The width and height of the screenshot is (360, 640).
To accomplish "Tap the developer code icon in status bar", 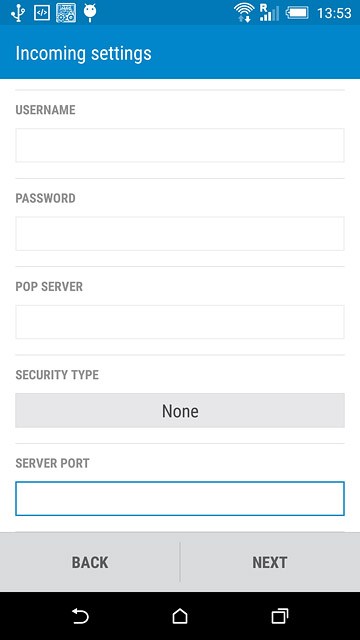I will pos(42,13).
